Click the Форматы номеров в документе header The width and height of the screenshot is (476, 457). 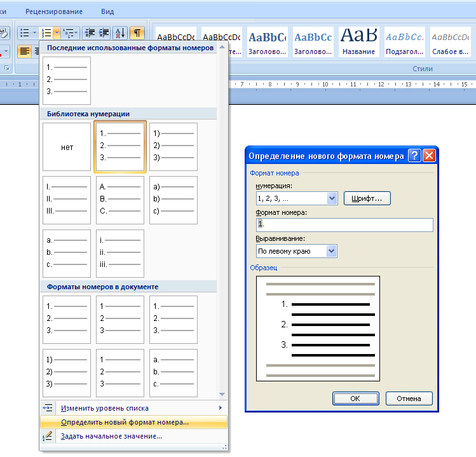(x=129, y=287)
